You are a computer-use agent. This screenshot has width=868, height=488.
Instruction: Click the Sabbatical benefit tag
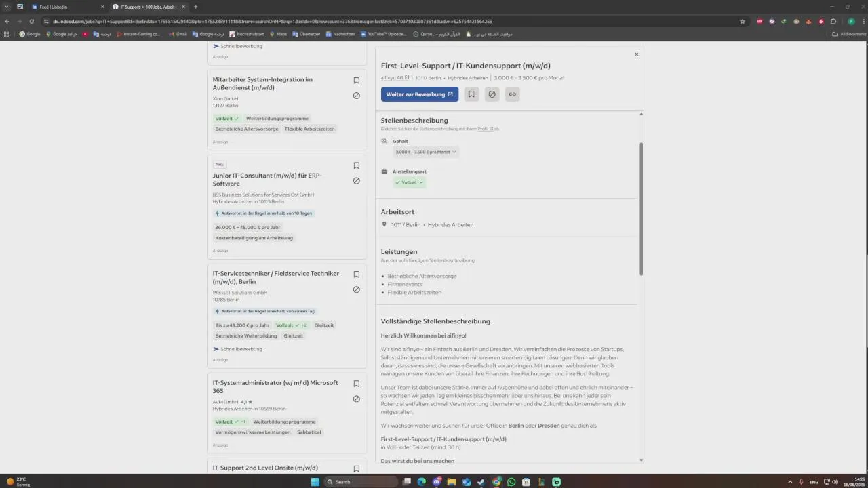(x=309, y=432)
